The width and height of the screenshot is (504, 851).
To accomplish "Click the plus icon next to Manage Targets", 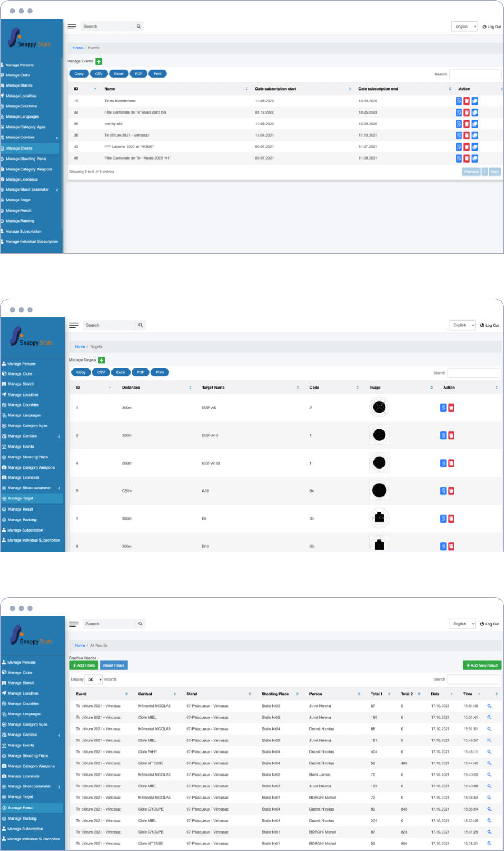I will (x=100, y=359).
